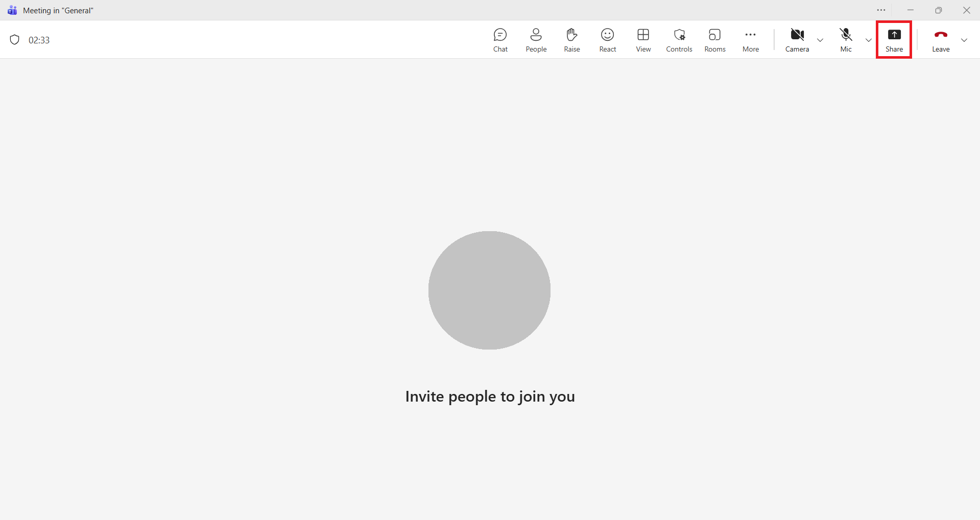Image resolution: width=980 pixels, height=520 pixels.
Task: Open the More actions menu
Action: coord(750,40)
